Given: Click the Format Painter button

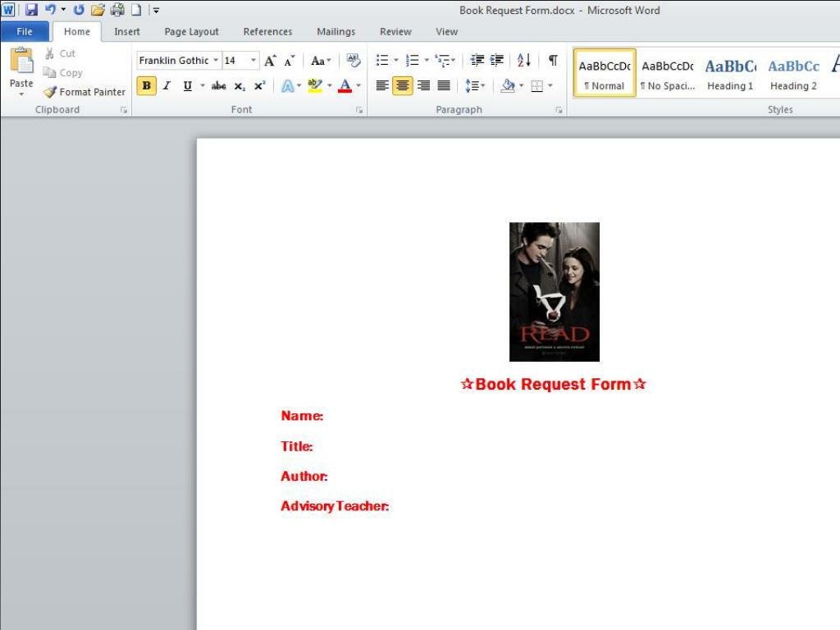Looking at the screenshot, I should click(x=84, y=92).
